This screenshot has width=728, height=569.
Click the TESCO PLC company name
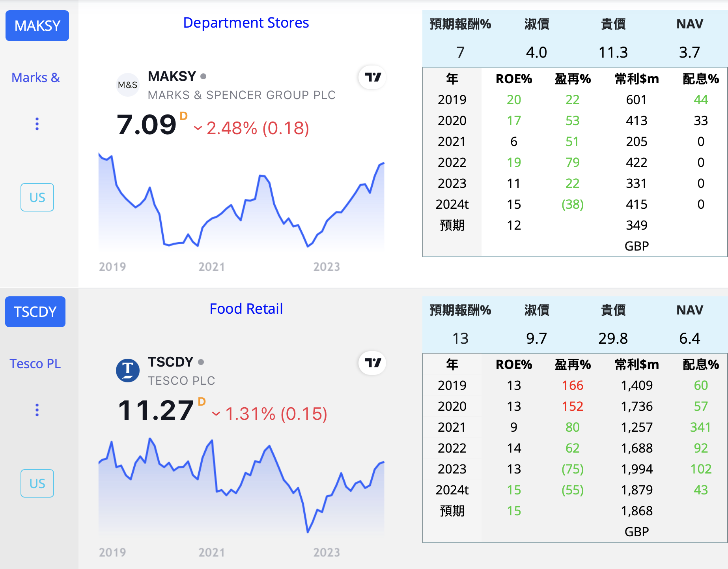click(x=181, y=381)
